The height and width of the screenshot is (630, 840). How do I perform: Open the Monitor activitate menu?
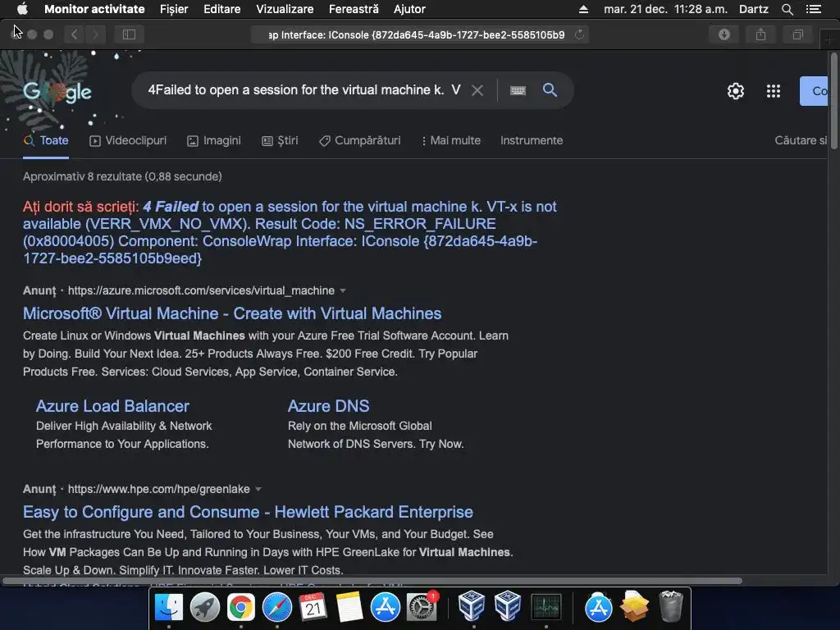coord(94,9)
